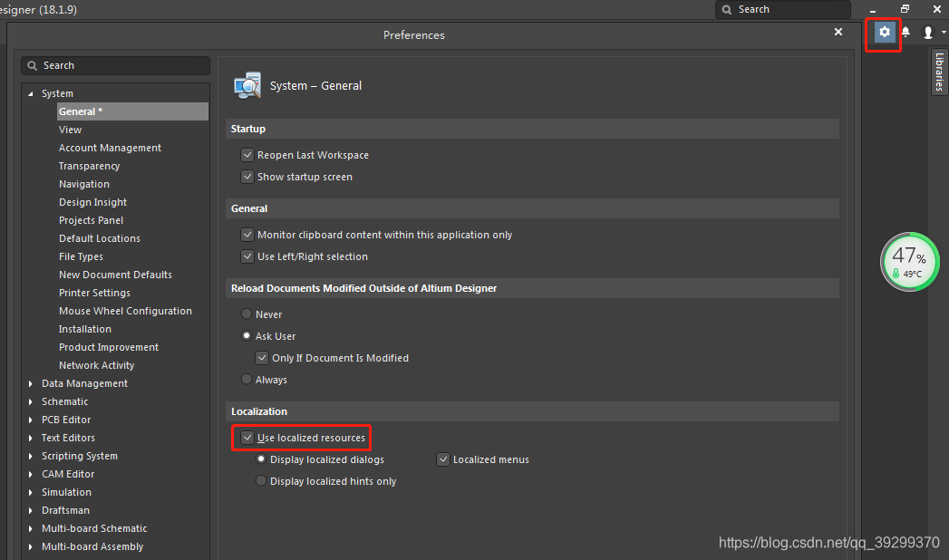Expand the Multi-board Assembly node
949x560 pixels.
coord(30,546)
